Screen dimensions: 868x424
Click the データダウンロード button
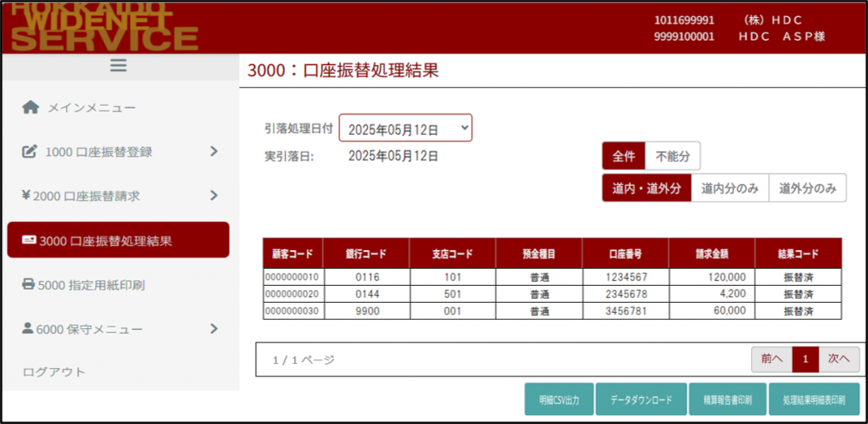[x=641, y=400]
